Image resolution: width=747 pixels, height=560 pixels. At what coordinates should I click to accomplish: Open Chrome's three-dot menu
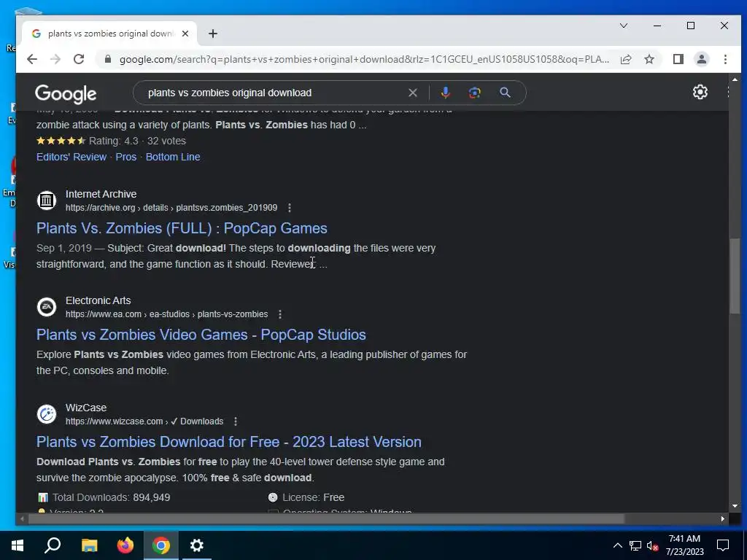[725, 59]
